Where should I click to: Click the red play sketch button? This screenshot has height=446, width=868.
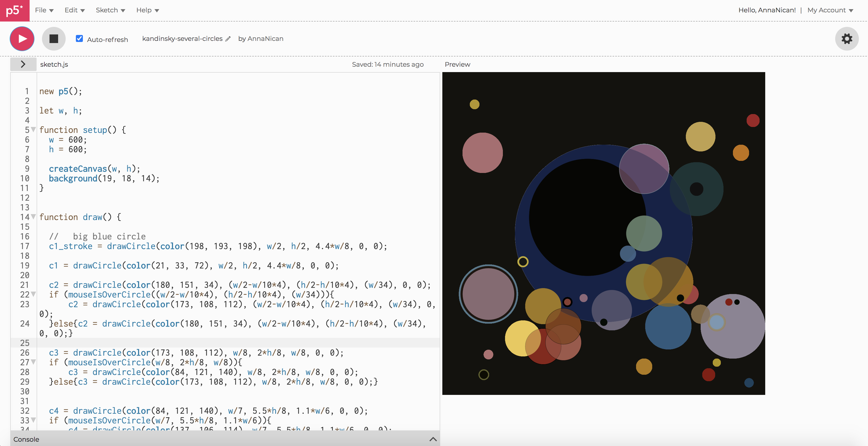pos(22,39)
